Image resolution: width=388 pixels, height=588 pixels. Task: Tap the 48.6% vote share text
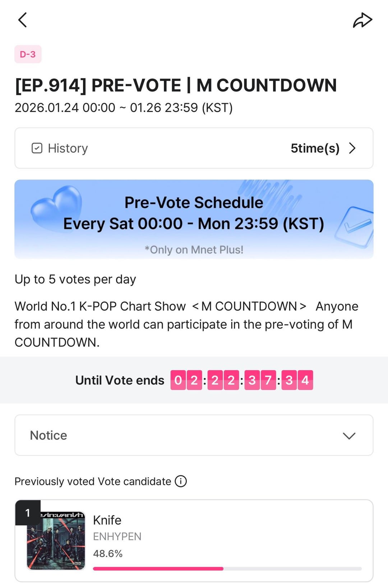tap(108, 553)
